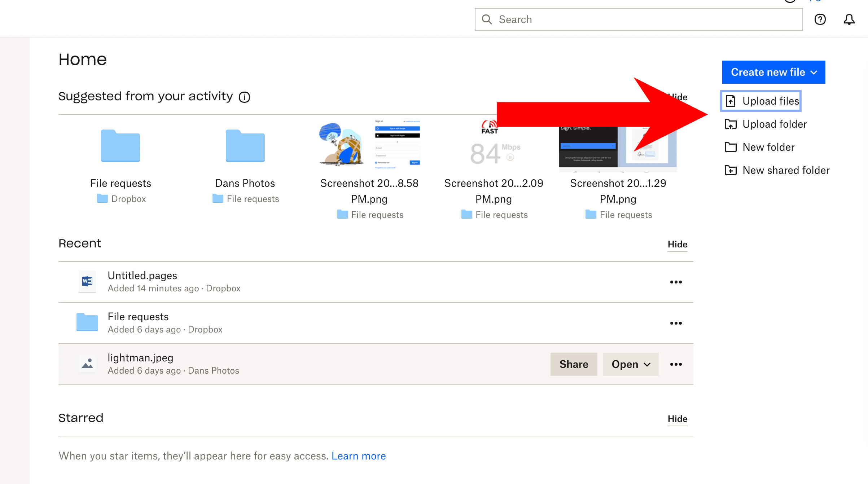Click into the Search field

tap(639, 19)
